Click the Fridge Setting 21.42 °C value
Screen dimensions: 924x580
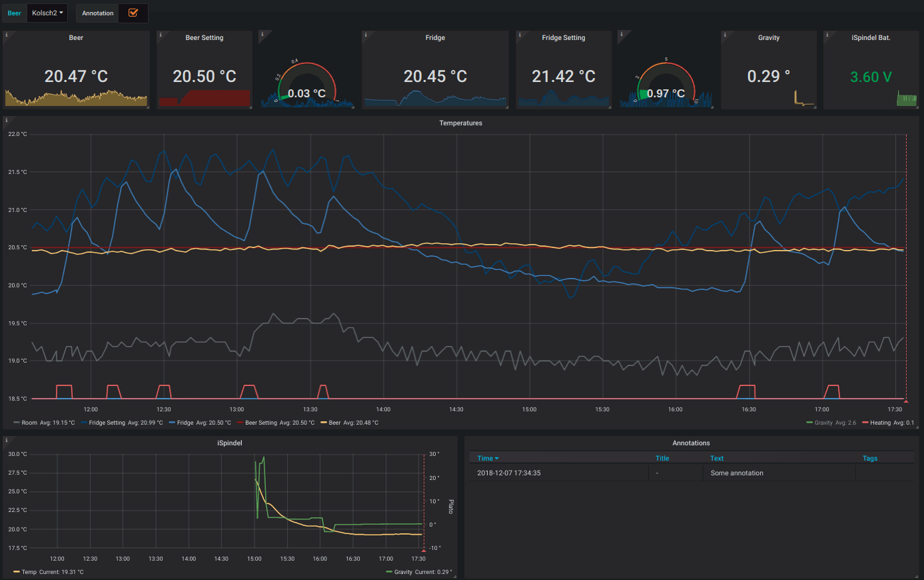(564, 77)
